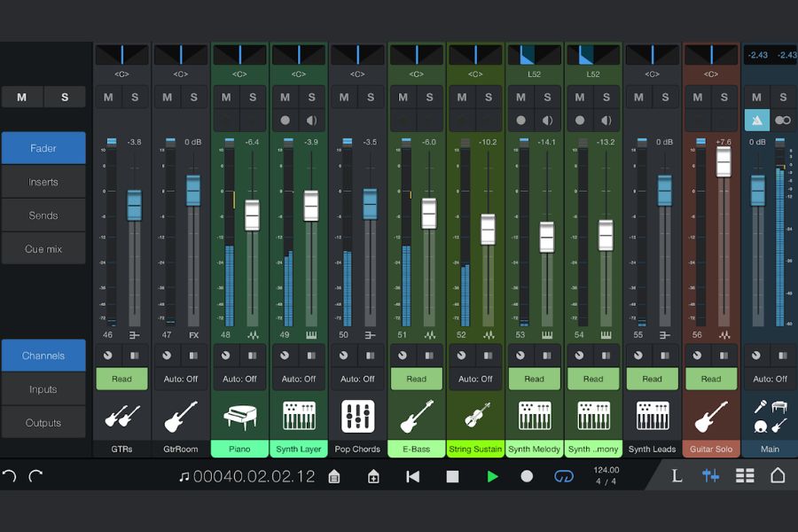The width and height of the screenshot is (798, 532).
Task: Click the FX type icon on channel 47
Action: pos(194,335)
